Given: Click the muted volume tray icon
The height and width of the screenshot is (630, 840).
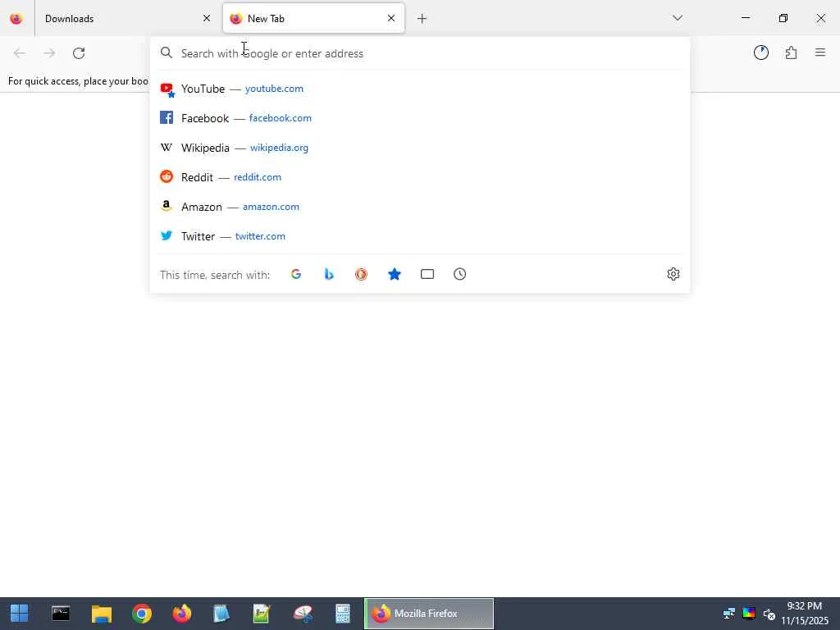Looking at the screenshot, I should click(769, 614).
